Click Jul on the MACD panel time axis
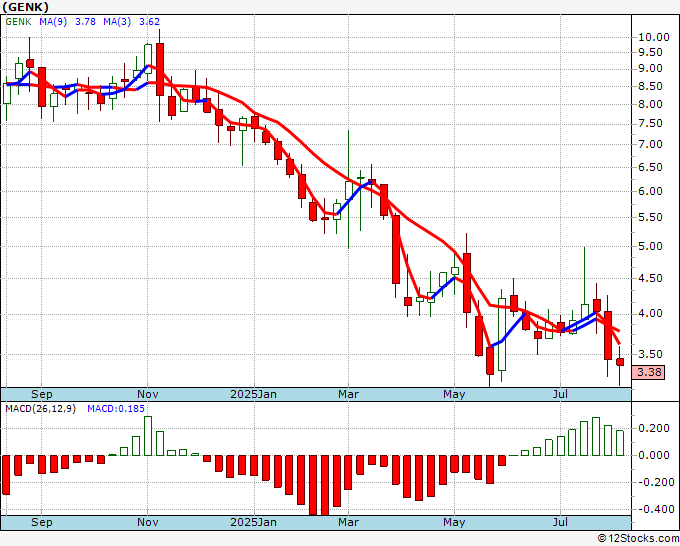 (560, 522)
